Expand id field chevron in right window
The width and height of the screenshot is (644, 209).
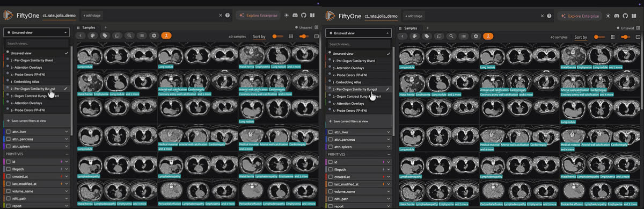(x=389, y=162)
